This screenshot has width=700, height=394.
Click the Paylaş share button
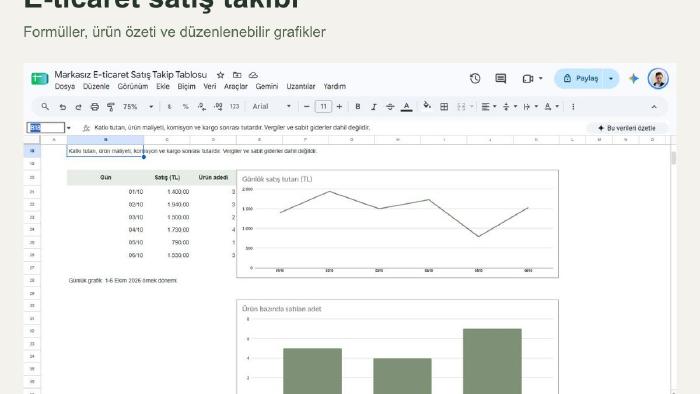click(579, 79)
